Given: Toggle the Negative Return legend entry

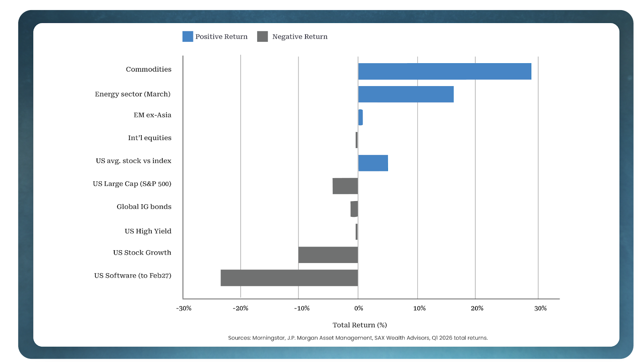Looking at the screenshot, I should click(x=299, y=36).
